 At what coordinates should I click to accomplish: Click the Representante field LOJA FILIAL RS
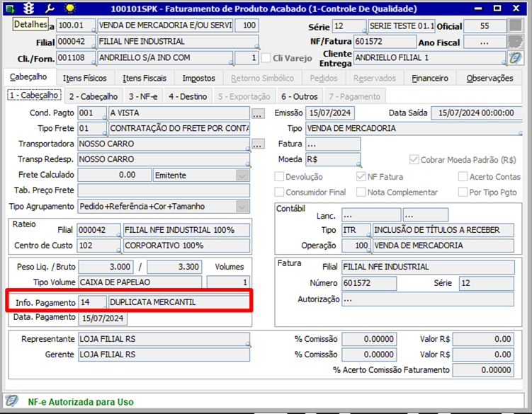coord(164,339)
